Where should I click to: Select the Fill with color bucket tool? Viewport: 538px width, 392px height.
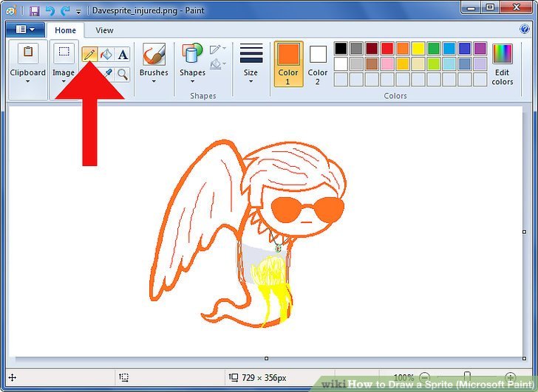[106, 54]
